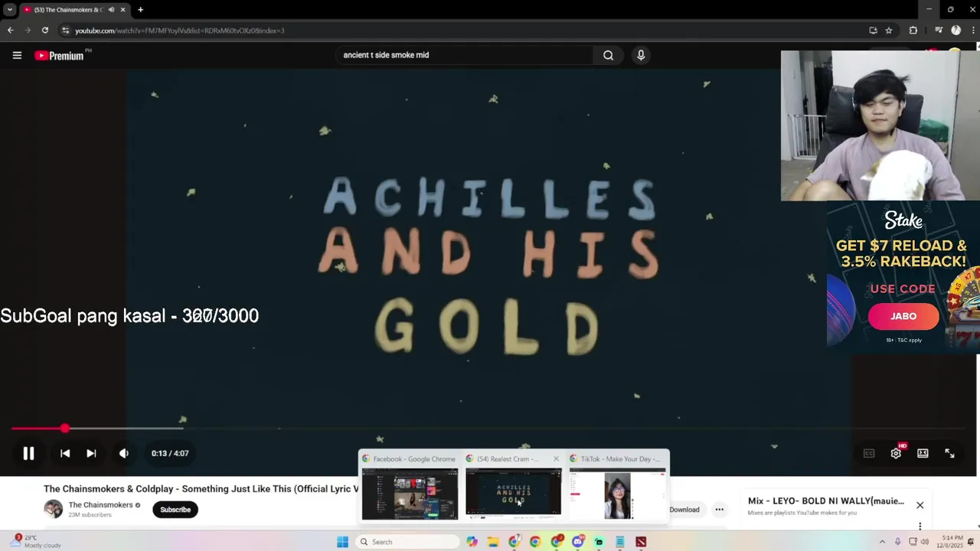This screenshot has height=551, width=980.
Task: Close the Mix LEYO playlist panel
Action: click(920, 505)
